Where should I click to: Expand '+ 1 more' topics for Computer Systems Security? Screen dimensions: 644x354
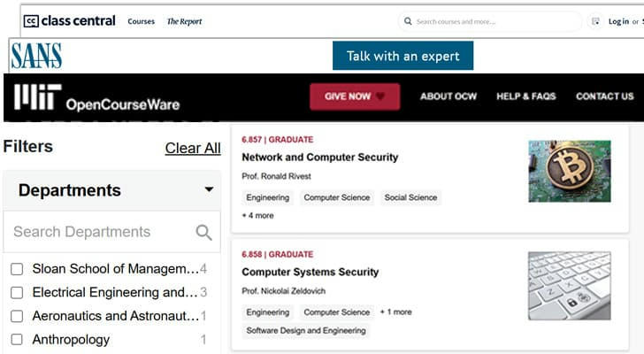(x=395, y=312)
